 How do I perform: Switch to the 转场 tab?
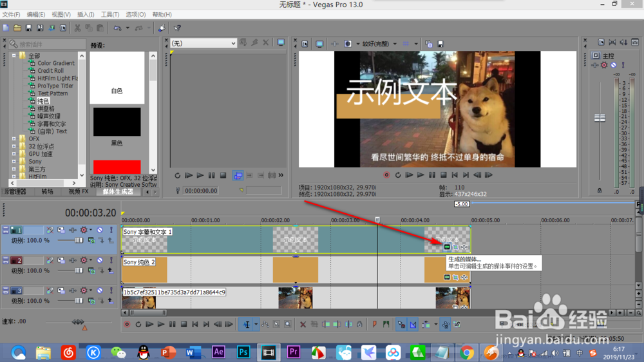[x=47, y=191]
